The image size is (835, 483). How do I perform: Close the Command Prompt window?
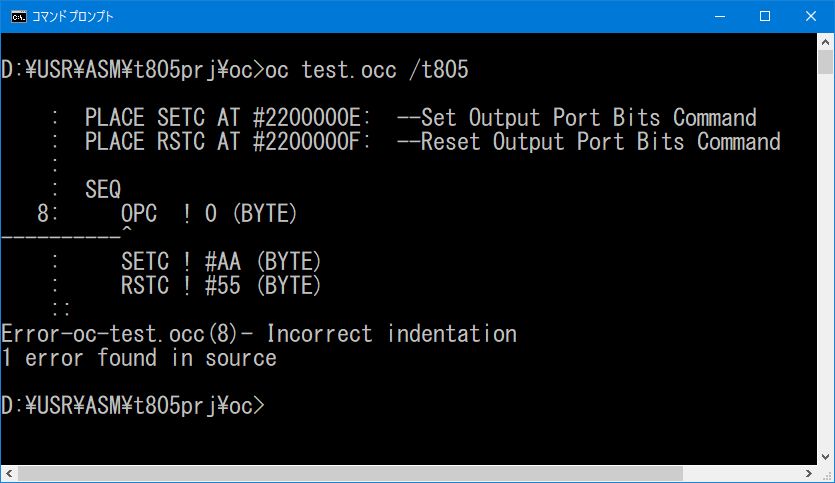click(810, 16)
